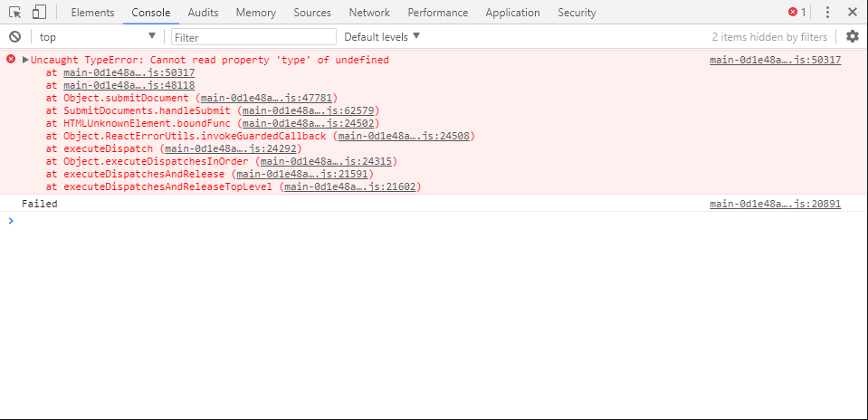Click red error icon beside Uncaught TypeError
The width and height of the screenshot is (868, 420).
pos(11,59)
